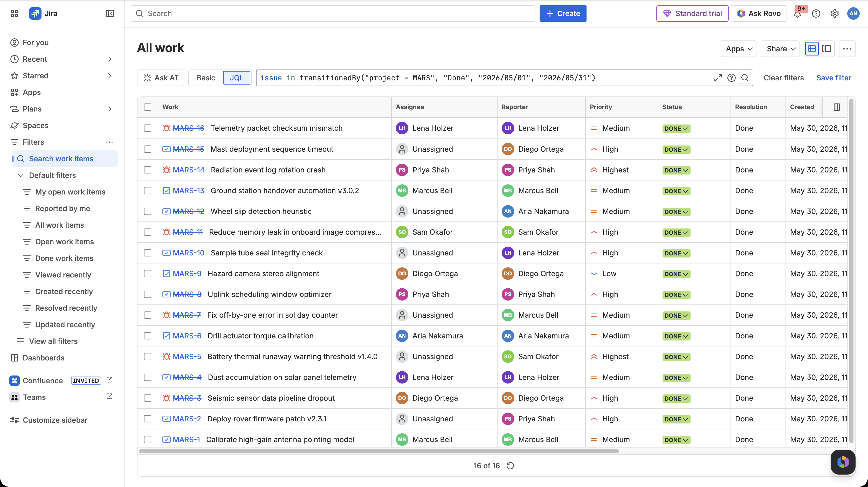The image size is (868, 487).
Task: Select the MARS-12 row checkbox
Action: [x=148, y=211]
